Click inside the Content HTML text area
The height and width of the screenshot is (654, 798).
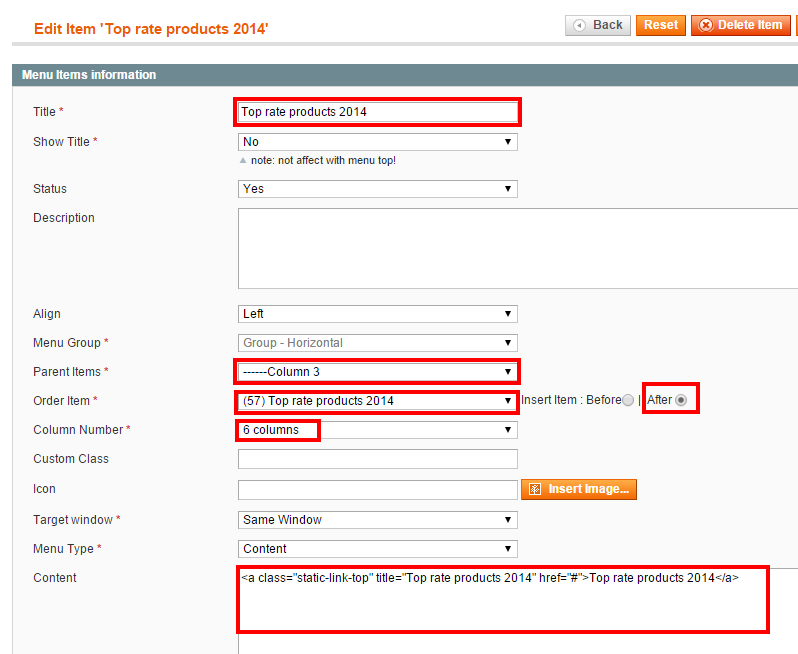[518, 611]
